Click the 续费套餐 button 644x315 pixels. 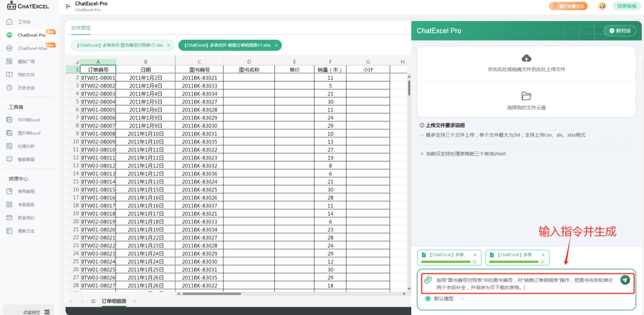(626, 6)
